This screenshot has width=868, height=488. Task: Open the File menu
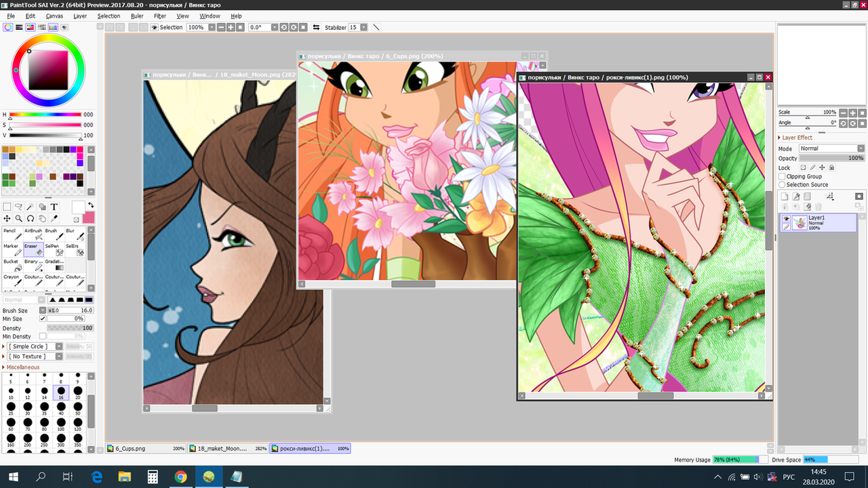pos(10,16)
